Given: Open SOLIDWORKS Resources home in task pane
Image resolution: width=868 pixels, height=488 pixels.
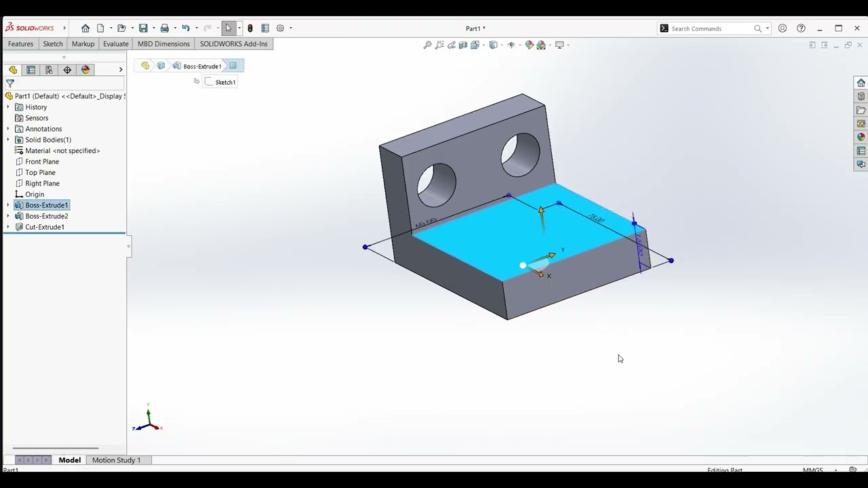Looking at the screenshot, I should [x=861, y=83].
